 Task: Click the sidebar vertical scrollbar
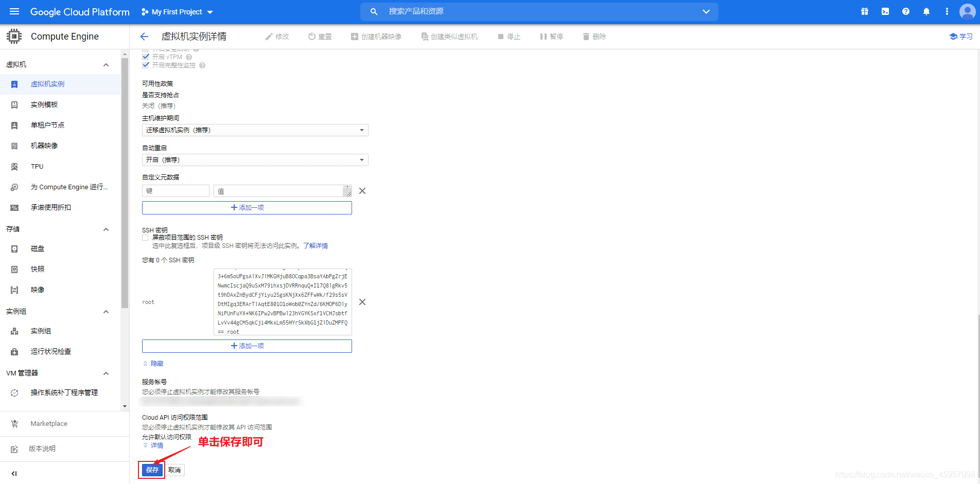coord(125,183)
